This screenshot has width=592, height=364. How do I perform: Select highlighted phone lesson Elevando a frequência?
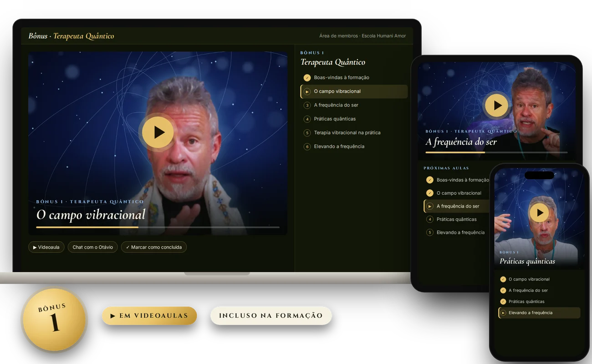pos(539,313)
